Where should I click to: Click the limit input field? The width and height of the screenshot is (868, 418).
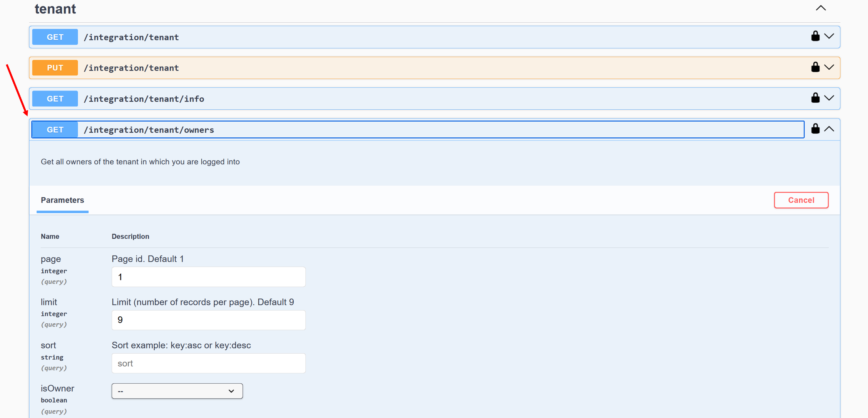click(x=208, y=320)
